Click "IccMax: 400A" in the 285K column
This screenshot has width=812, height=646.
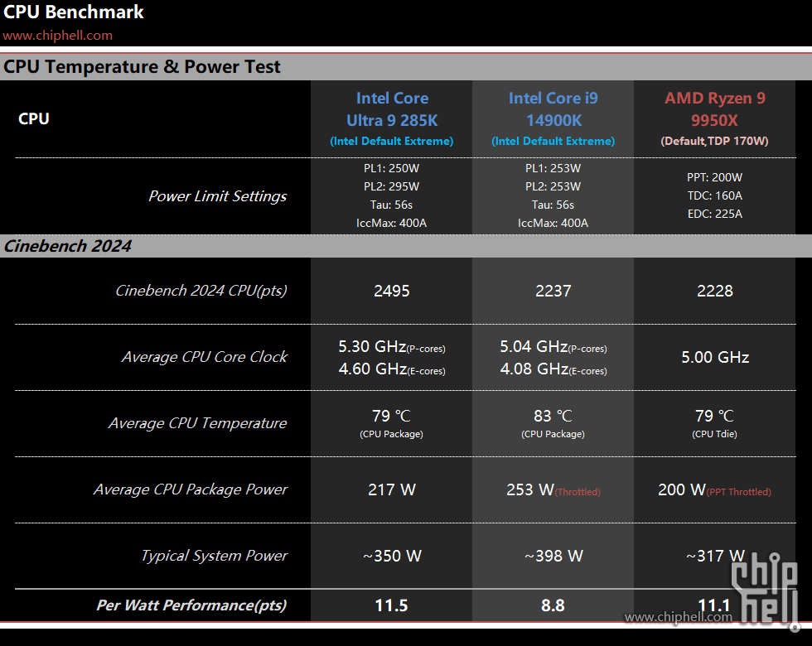tap(391, 223)
